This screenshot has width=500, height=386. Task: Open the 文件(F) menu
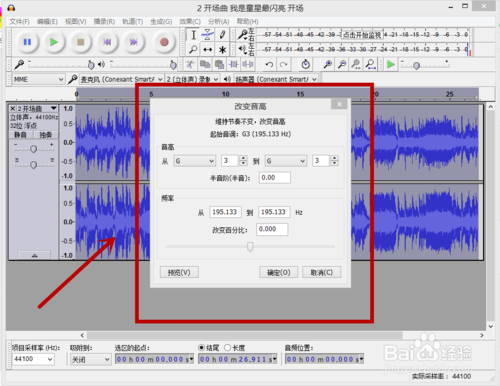pyautogui.click(x=19, y=22)
